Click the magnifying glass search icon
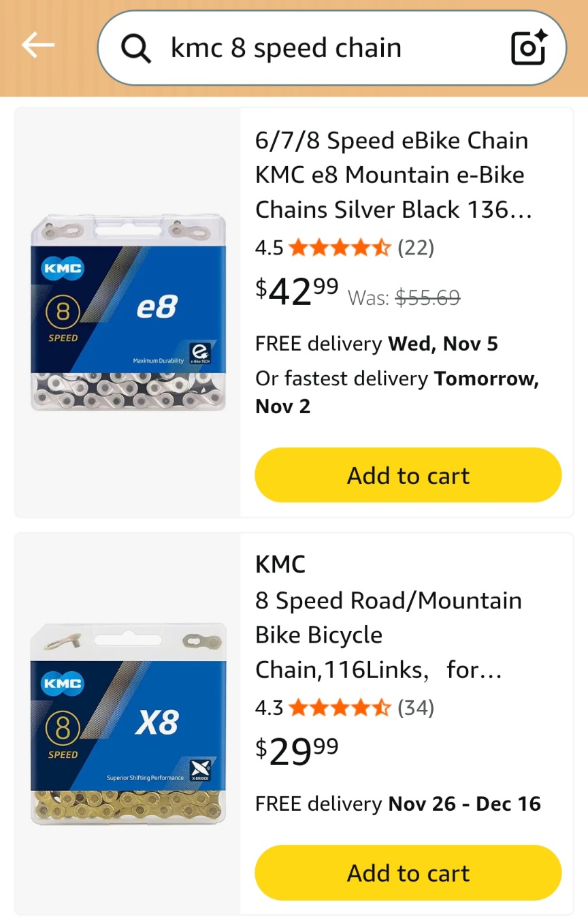Screen dimensions: 588x919 coord(135,48)
